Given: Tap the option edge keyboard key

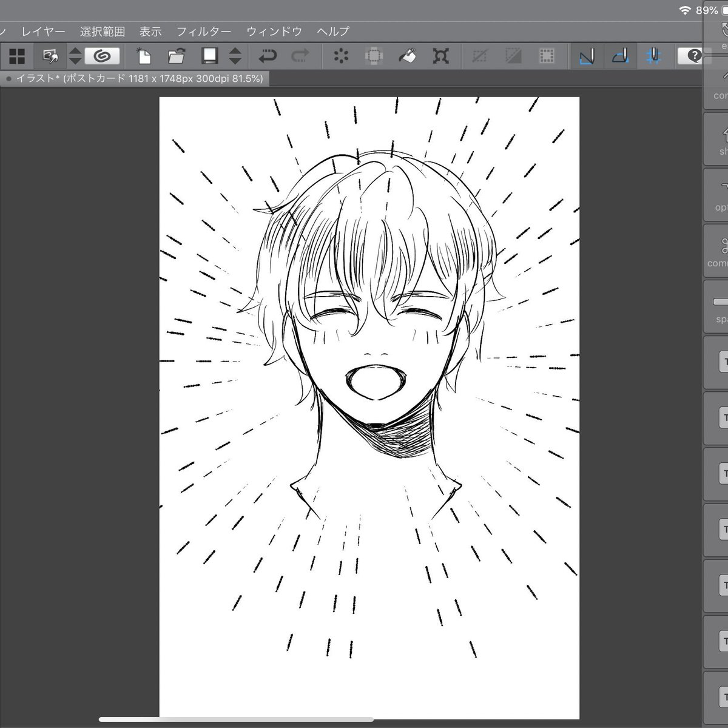Looking at the screenshot, I should [x=717, y=195].
